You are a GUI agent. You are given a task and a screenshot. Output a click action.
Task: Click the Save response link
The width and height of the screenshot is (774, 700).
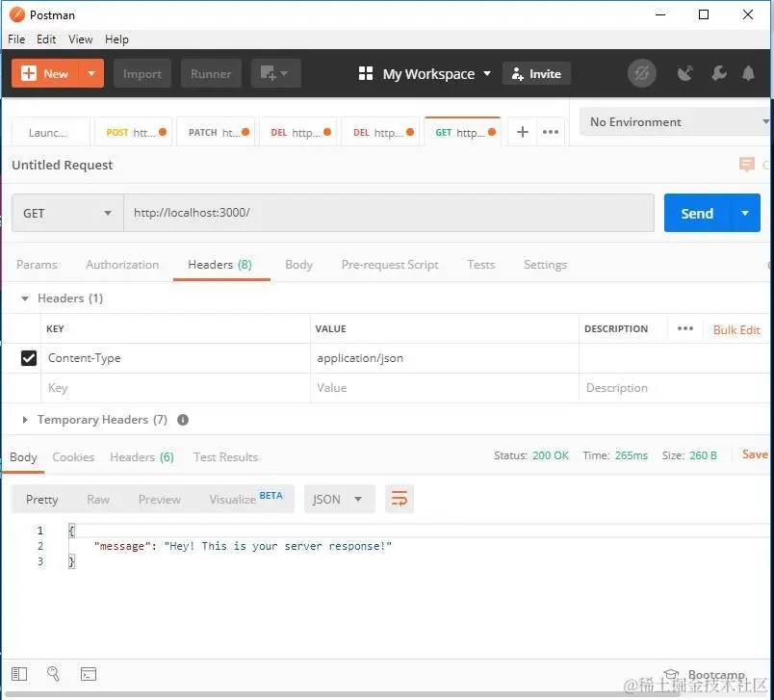[755, 454]
